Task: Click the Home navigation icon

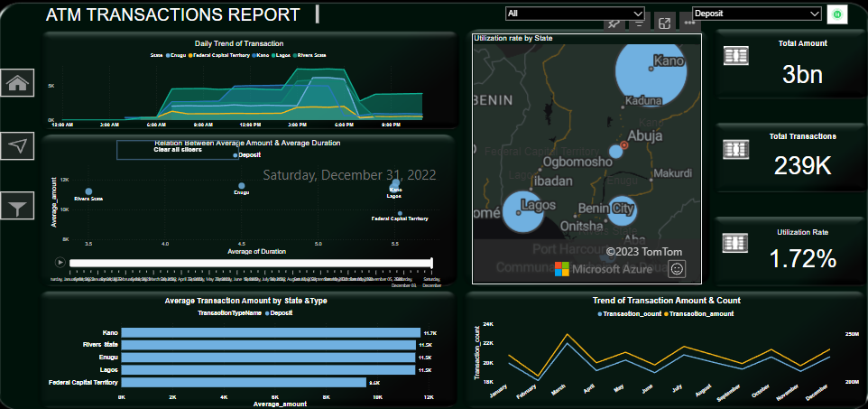Action: click(x=19, y=84)
